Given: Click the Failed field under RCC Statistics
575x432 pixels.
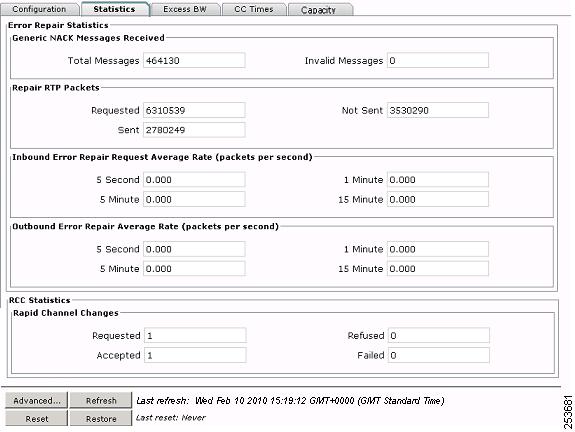Looking at the screenshot, I should click(x=439, y=355).
